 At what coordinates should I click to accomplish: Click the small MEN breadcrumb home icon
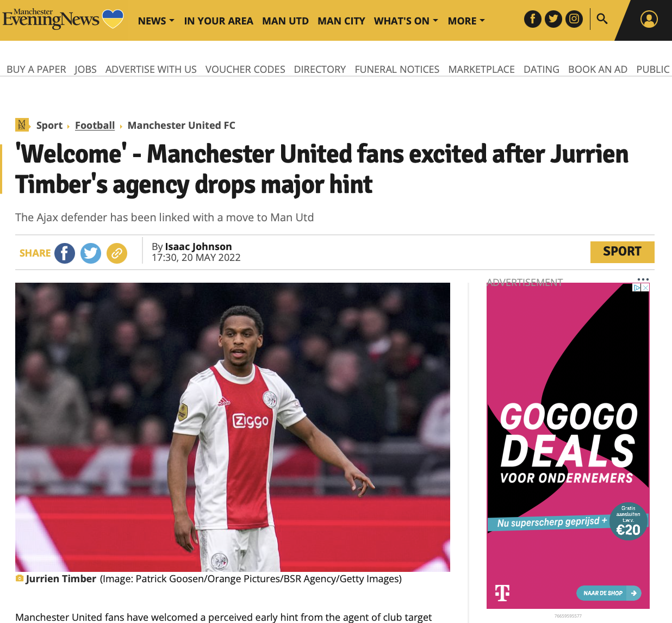click(22, 125)
